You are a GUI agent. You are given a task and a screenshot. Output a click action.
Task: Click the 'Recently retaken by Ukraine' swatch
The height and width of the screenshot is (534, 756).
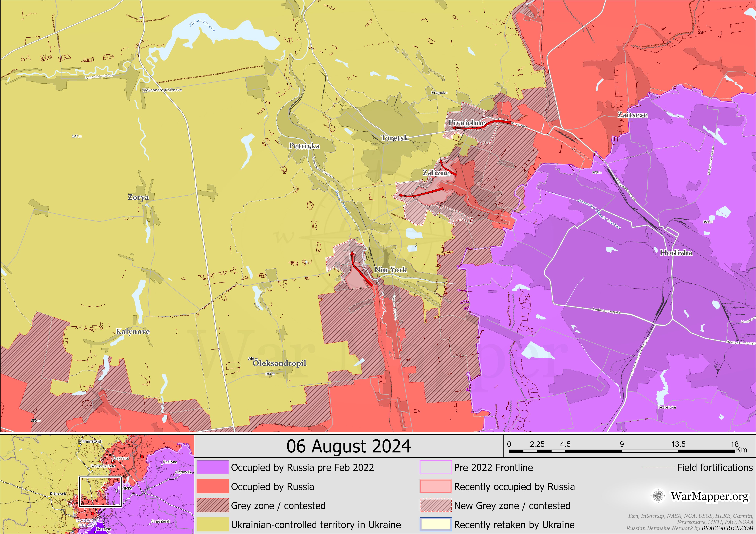pos(435,524)
